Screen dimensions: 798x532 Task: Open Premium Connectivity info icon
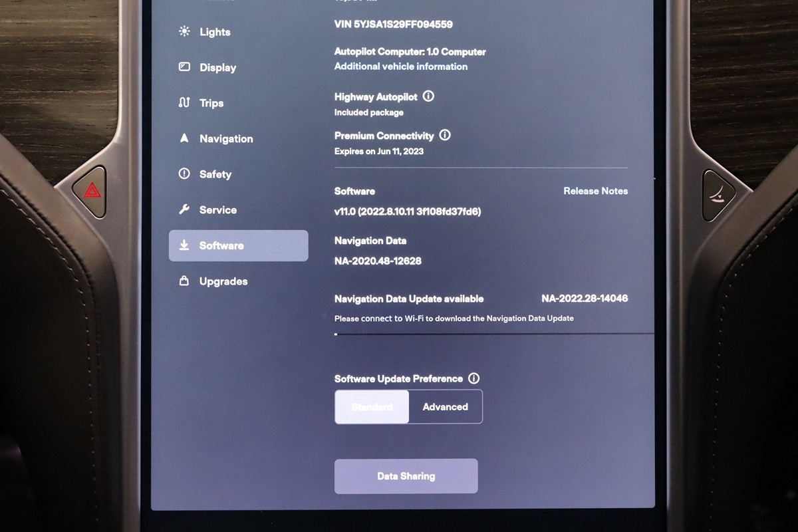445,135
